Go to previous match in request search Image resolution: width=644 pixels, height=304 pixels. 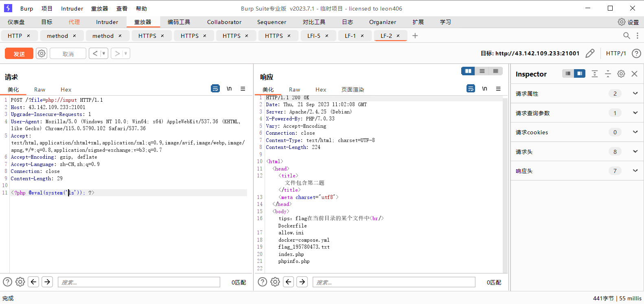(x=34, y=282)
